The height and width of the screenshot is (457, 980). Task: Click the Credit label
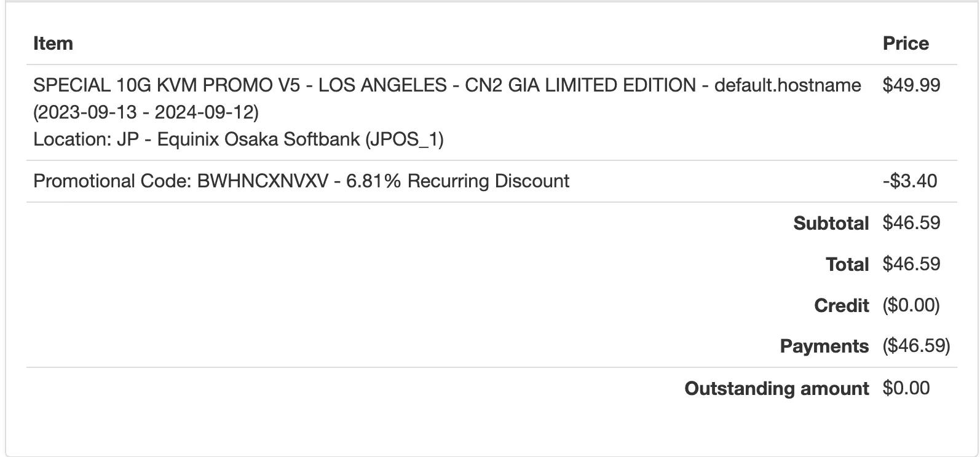click(x=841, y=305)
